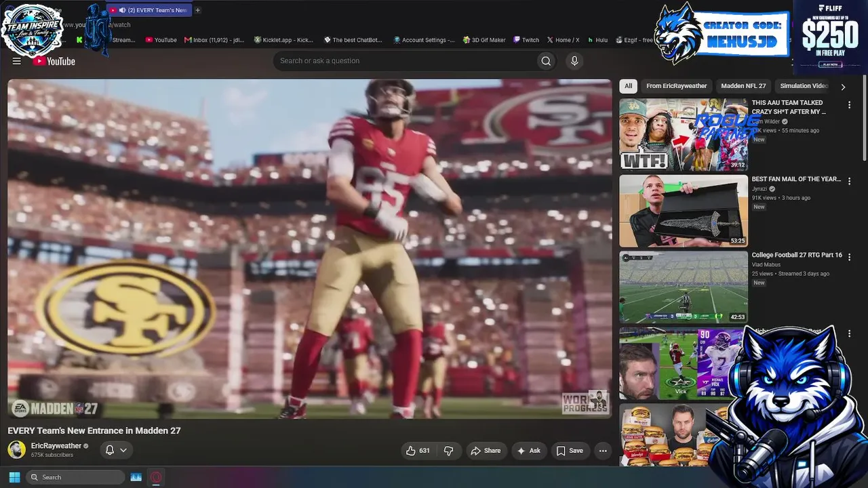Visit the Vlad Mabus channel link
The width and height of the screenshot is (868, 488).
tap(767, 265)
